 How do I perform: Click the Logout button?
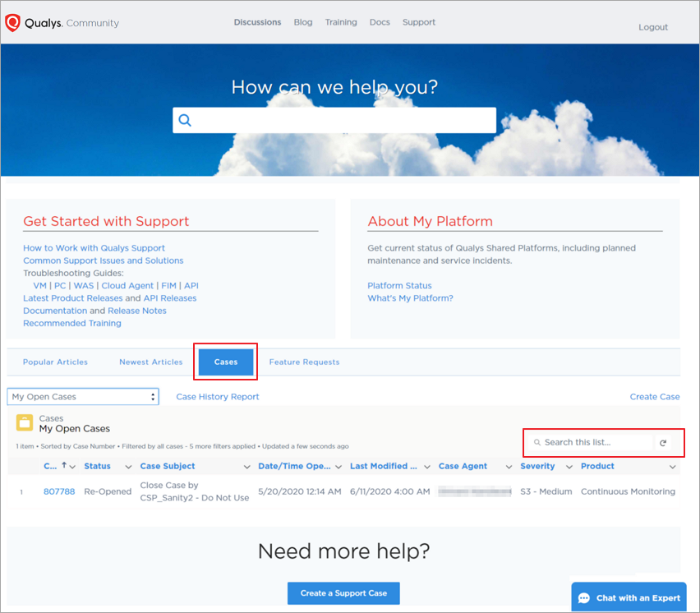tap(652, 27)
